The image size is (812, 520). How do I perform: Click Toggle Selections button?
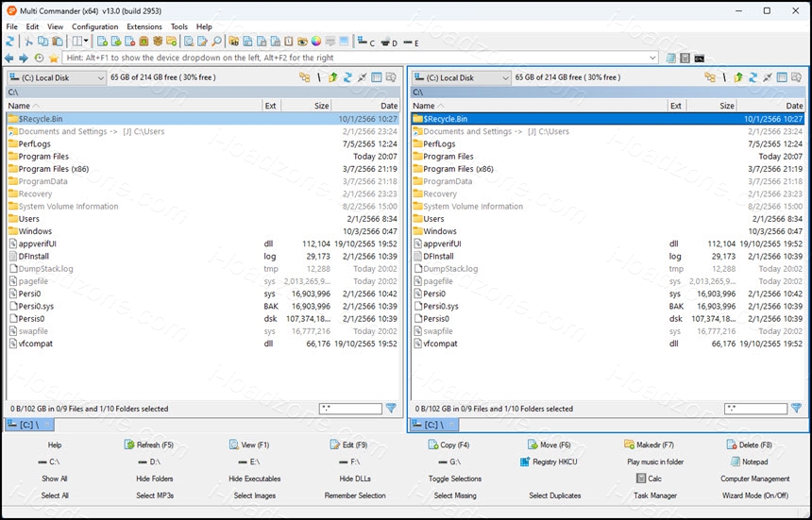click(x=455, y=478)
